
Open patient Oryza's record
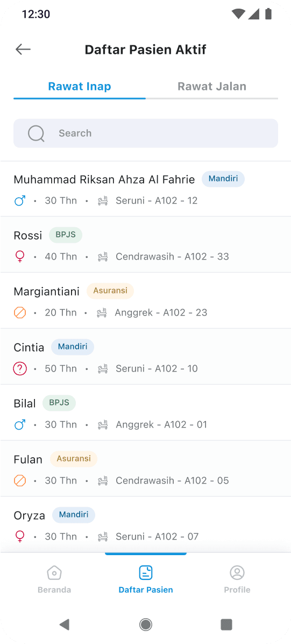[146, 524]
